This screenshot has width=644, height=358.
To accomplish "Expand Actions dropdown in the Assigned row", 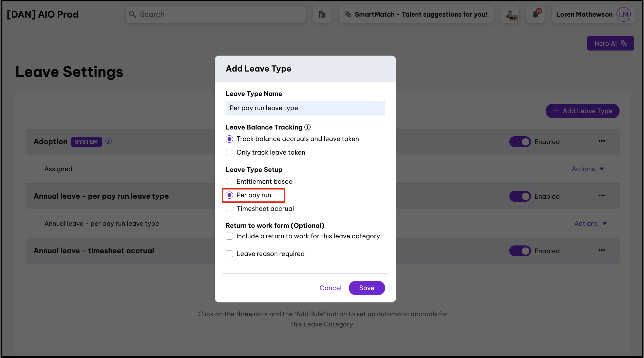I will point(587,169).
